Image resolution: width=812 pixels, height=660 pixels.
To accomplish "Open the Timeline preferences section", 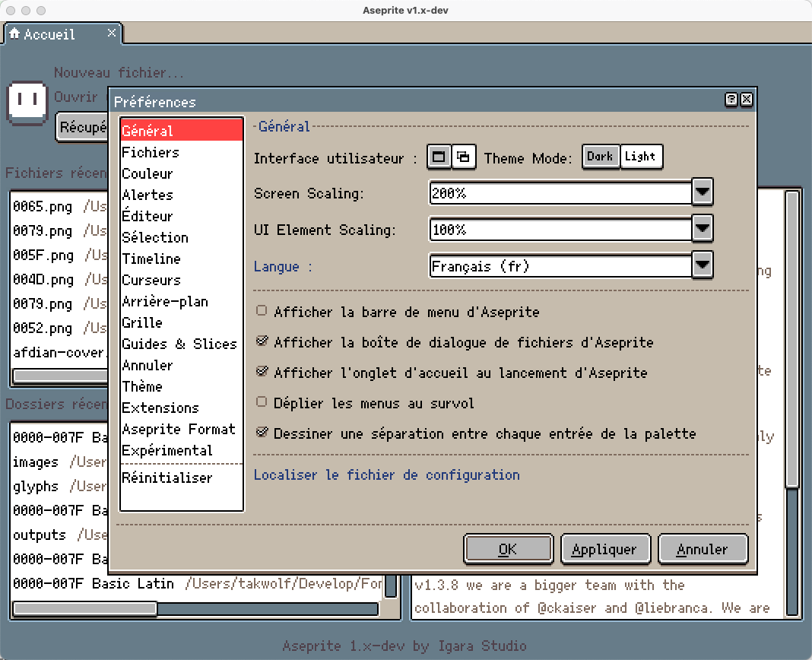I will 181,258.
